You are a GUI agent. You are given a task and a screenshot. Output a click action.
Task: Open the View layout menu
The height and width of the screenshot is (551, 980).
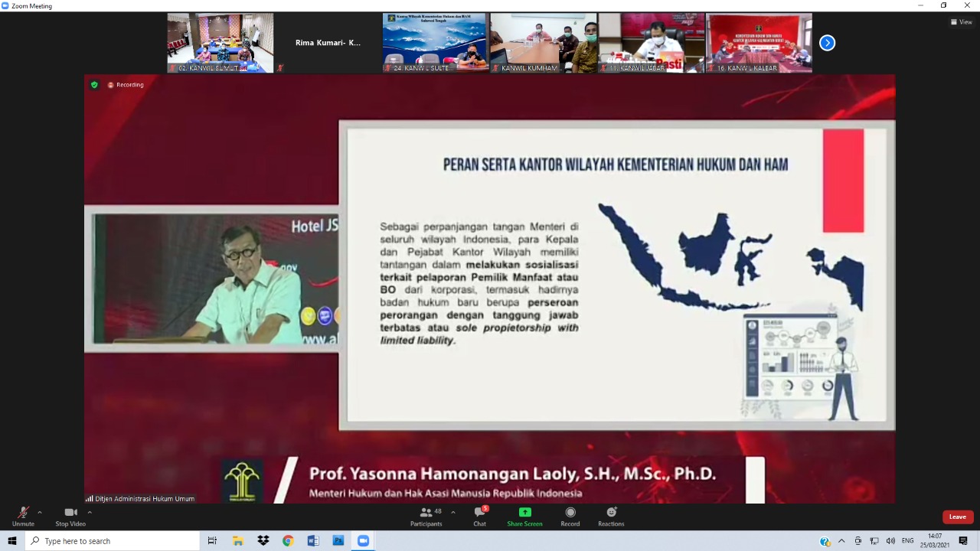click(961, 22)
